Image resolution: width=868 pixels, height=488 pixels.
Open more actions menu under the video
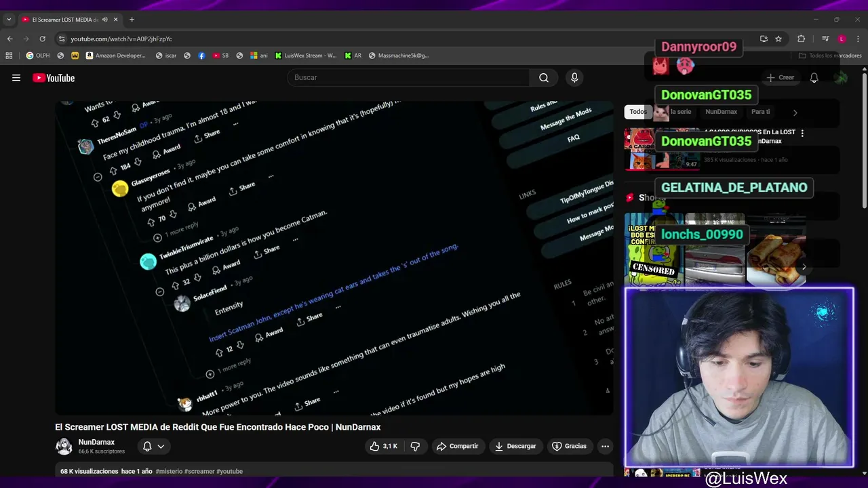[605, 446]
